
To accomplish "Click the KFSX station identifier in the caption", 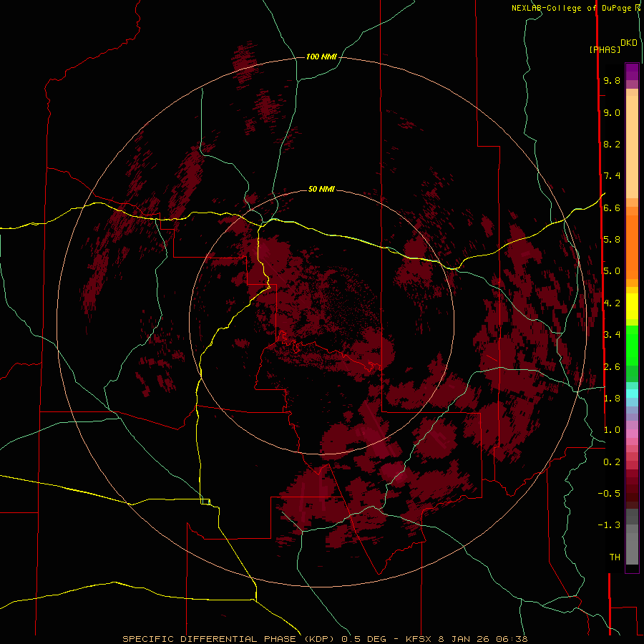I will click(x=419, y=639).
